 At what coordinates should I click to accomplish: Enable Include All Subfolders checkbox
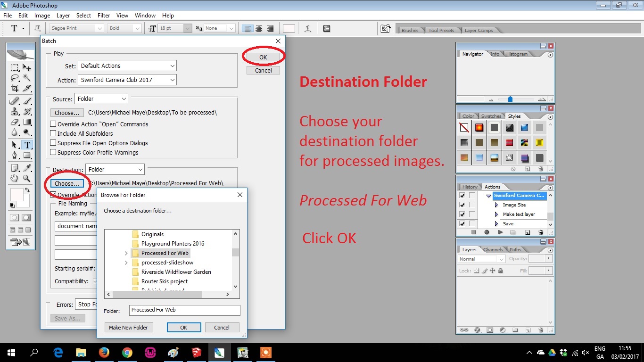pyautogui.click(x=53, y=133)
